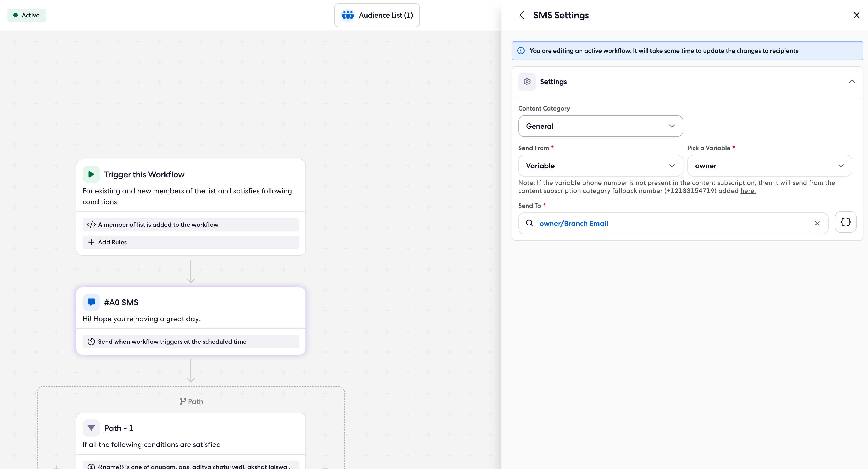Collapse the Settings section chevron

[x=851, y=82]
